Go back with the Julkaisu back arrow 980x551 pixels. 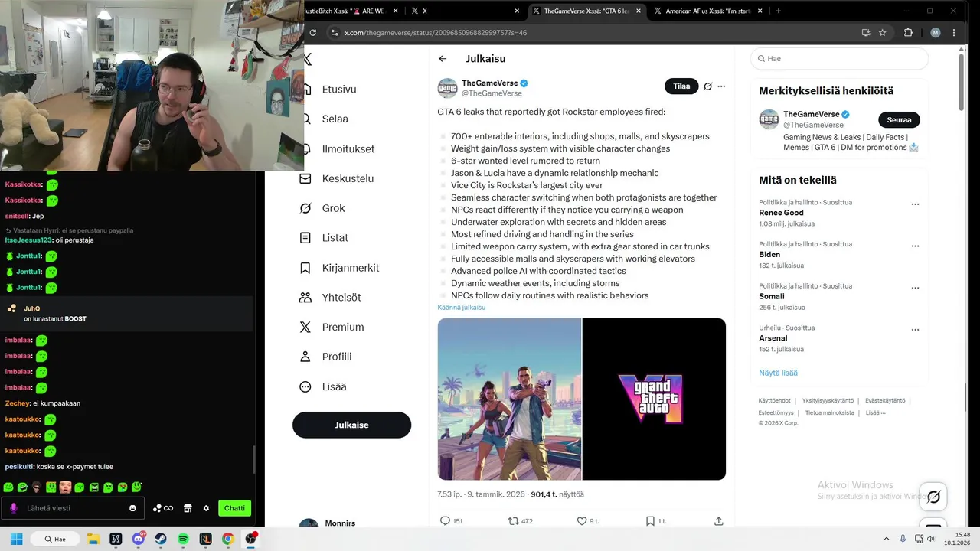(443, 59)
